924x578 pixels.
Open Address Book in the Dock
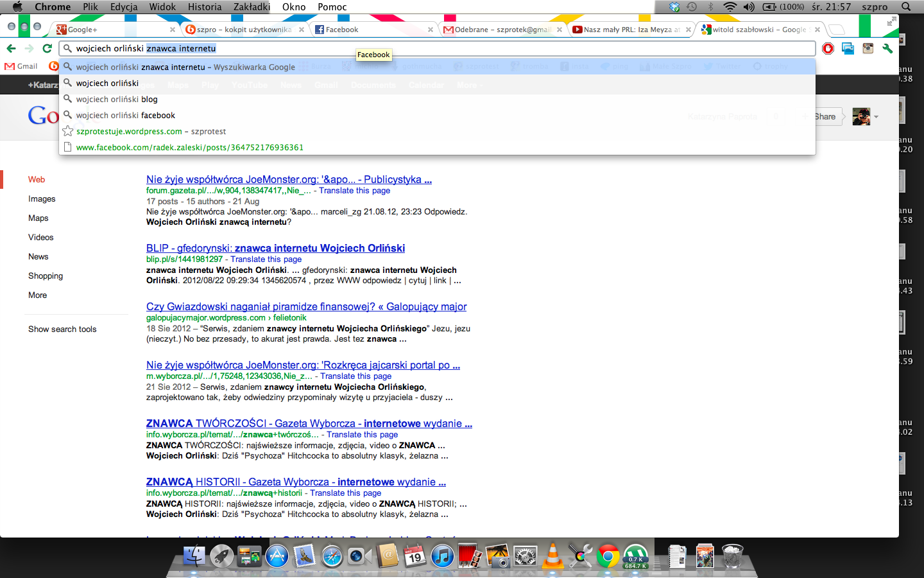click(387, 556)
